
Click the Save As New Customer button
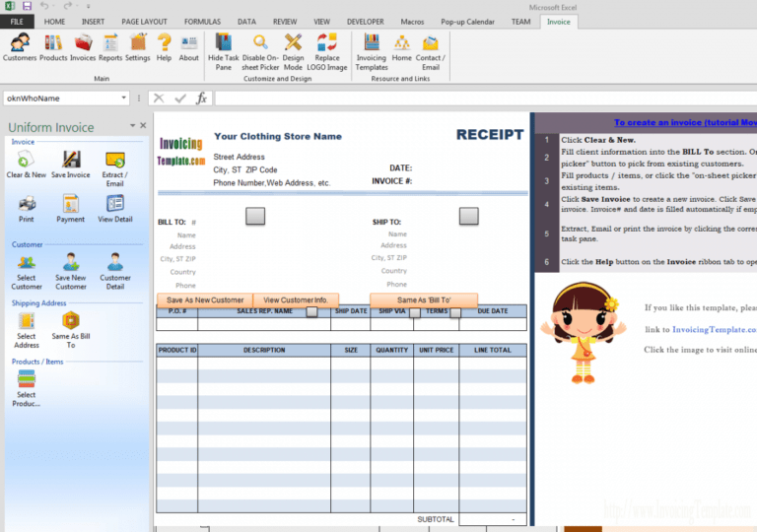coord(205,299)
